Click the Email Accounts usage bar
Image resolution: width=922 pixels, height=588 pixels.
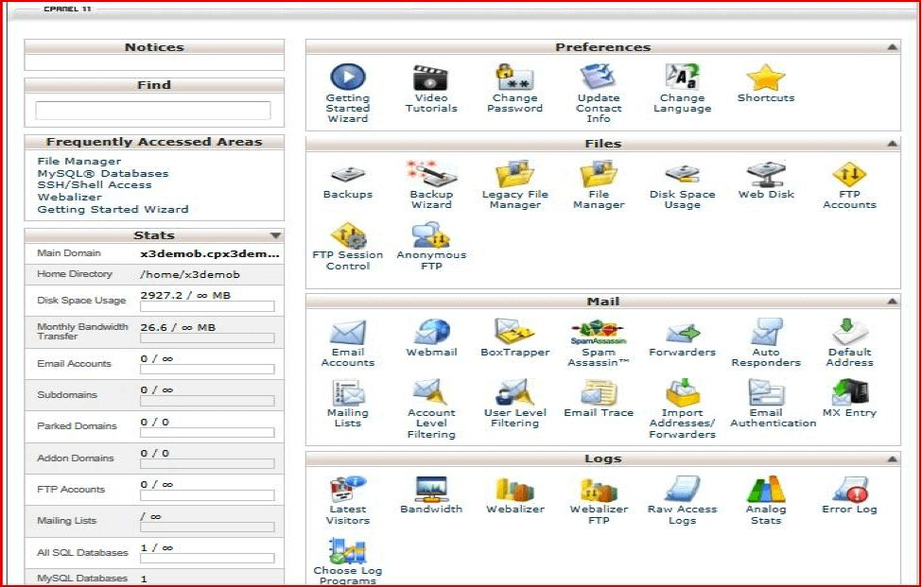point(207,370)
